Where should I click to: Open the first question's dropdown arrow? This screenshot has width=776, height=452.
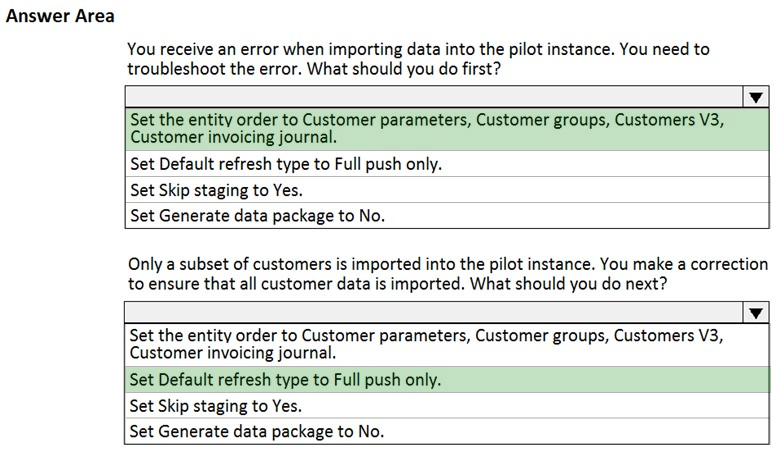point(756,97)
